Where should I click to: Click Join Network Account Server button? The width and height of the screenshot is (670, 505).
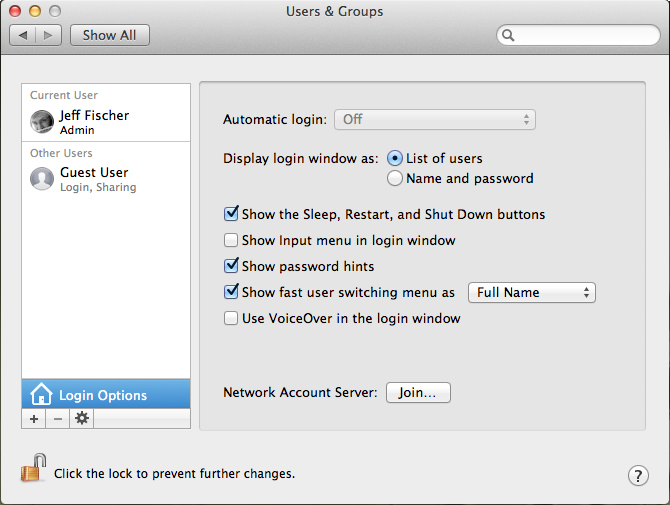tap(418, 392)
